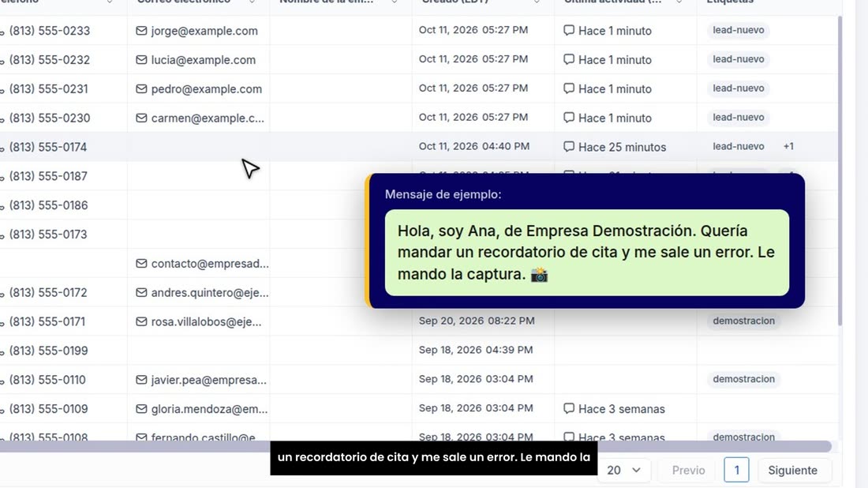The image size is (868, 488).
Task: Click phone number (813) 555-0233
Action: coord(49,31)
